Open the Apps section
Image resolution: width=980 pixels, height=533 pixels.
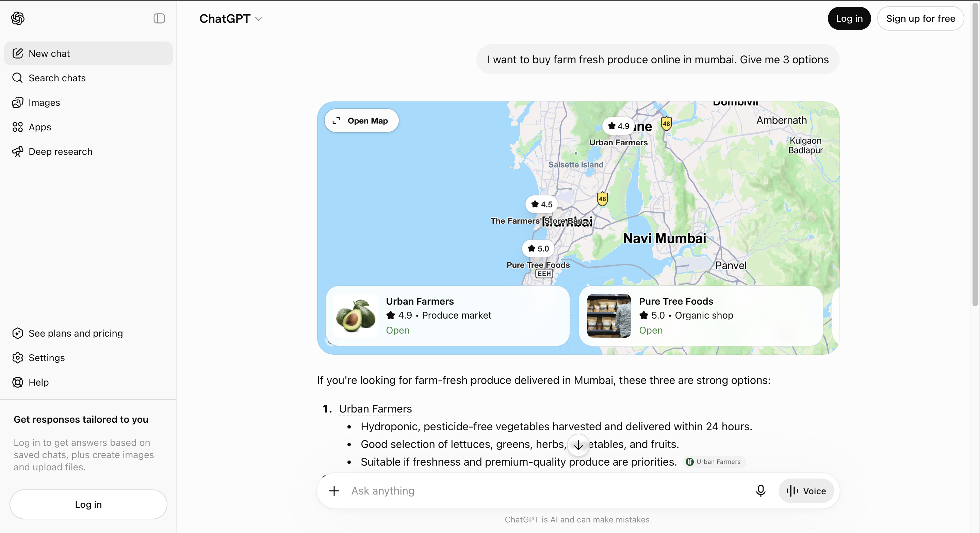(88, 127)
